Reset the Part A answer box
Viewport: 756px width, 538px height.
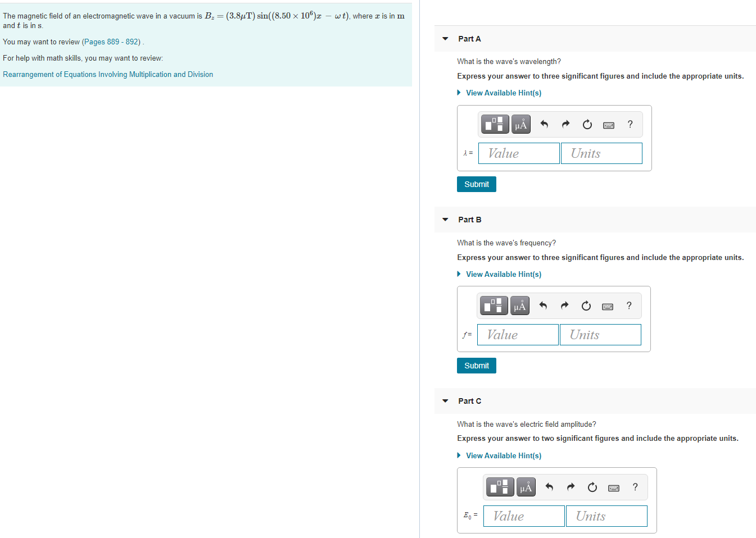coord(587,124)
